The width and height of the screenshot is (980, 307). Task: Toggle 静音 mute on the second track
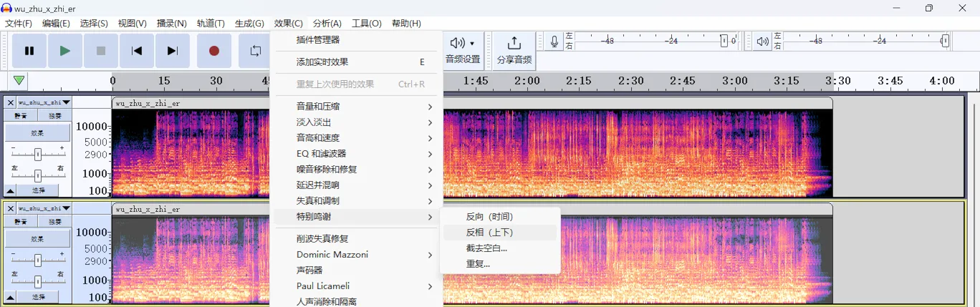21,222
